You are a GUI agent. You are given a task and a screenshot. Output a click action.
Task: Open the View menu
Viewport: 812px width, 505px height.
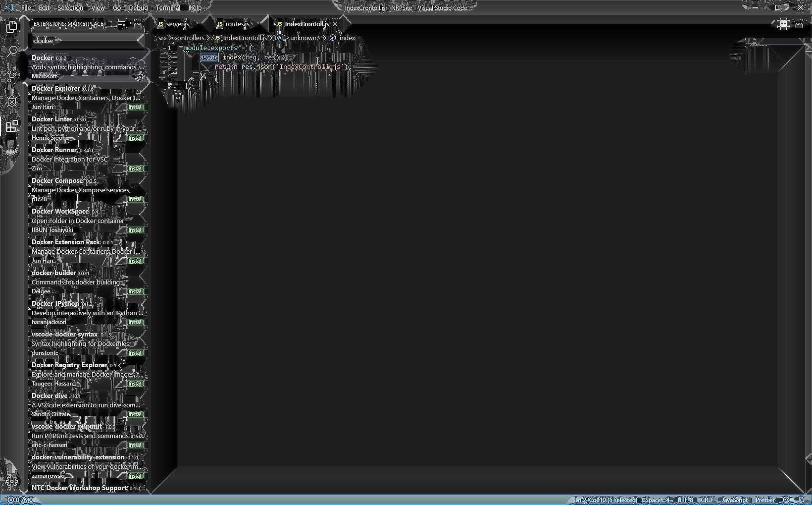coord(98,7)
